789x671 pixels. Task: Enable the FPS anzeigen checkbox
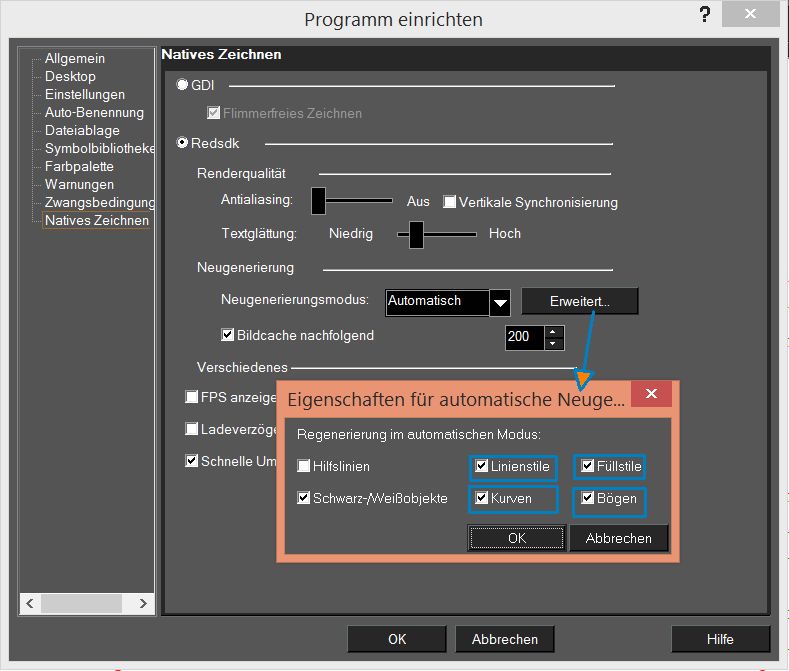point(191,397)
